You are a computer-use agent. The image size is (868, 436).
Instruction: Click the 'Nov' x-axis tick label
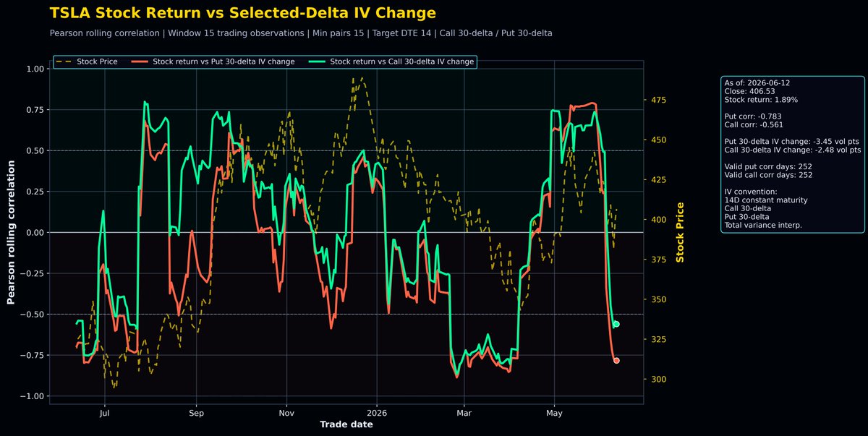pyautogui.click(x=286, y=413)
